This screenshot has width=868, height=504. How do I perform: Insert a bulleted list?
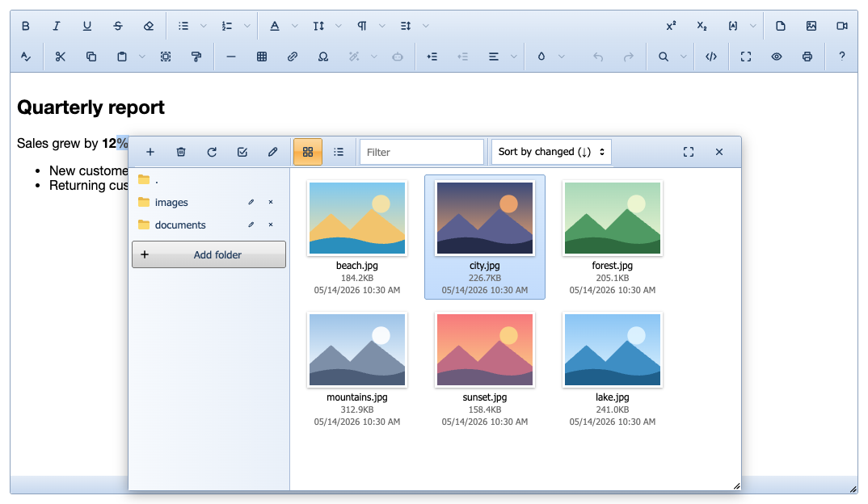(x=183, y=26)
